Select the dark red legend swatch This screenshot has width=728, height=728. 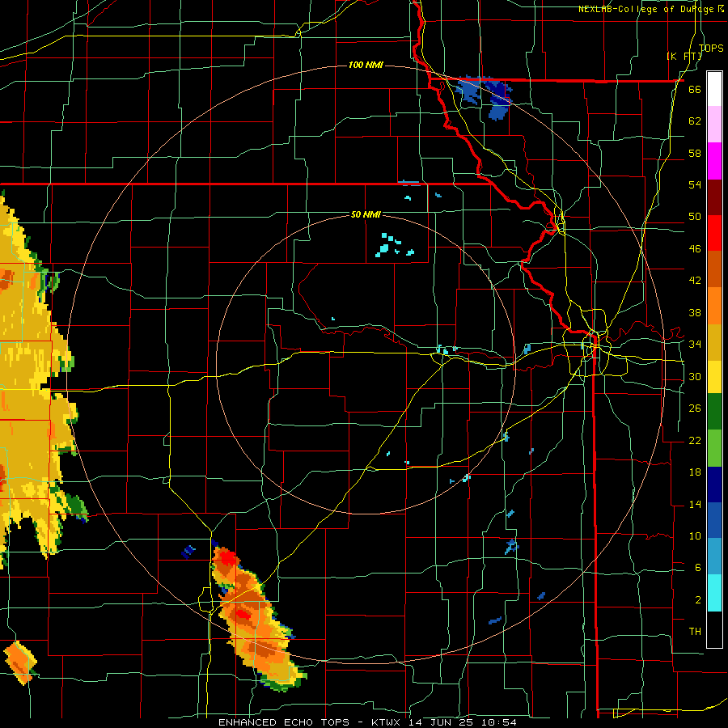tap(714, 197)
